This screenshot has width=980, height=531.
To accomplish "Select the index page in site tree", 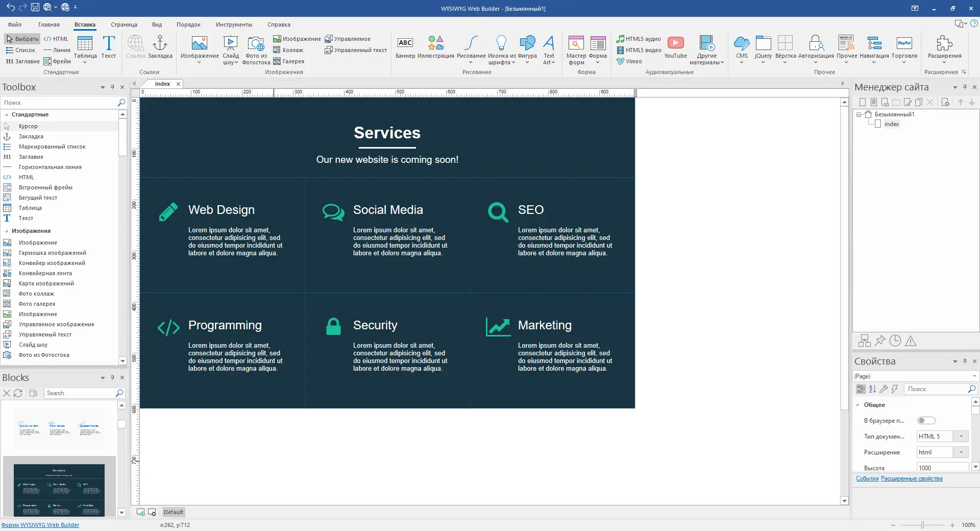I will tap(892, 124).
